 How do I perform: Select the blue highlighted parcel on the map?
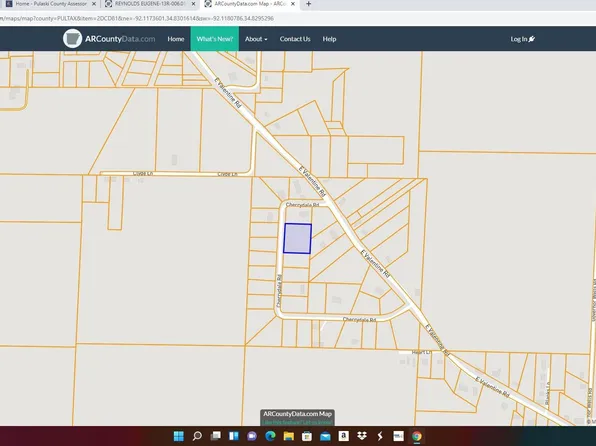pyautogui.click(x=298, y=238)
